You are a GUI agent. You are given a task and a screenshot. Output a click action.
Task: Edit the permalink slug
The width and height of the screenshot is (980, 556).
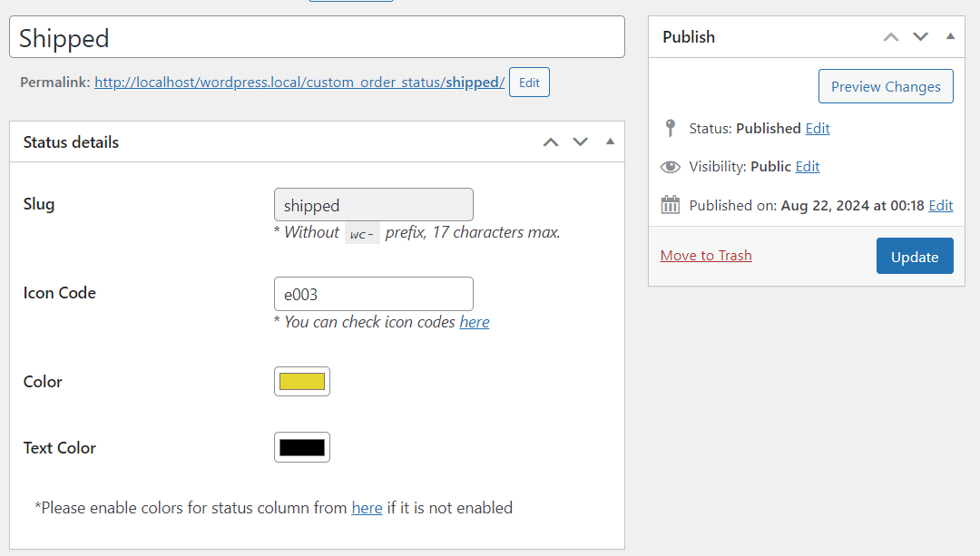pyautogui.click(x=529, y=83)
